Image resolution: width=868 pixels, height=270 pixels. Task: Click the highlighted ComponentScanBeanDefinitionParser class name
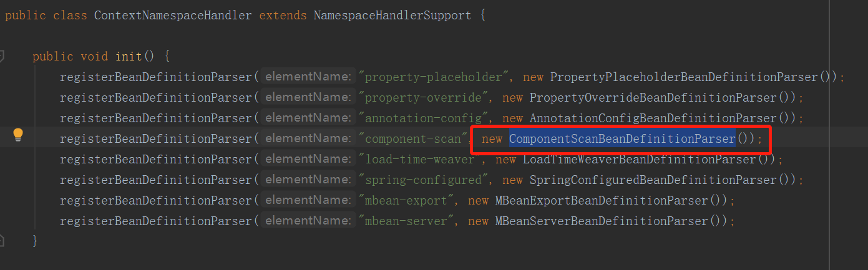(622, 138)
